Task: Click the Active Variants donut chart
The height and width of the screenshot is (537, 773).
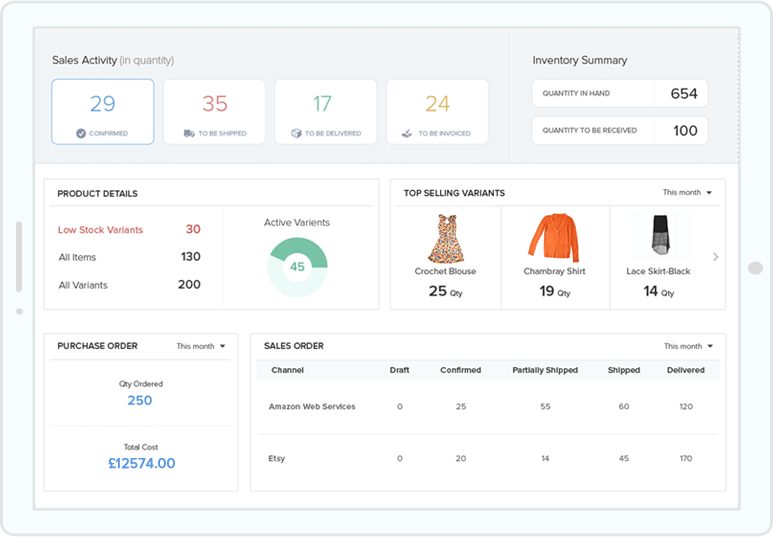Action: point(297,266)
